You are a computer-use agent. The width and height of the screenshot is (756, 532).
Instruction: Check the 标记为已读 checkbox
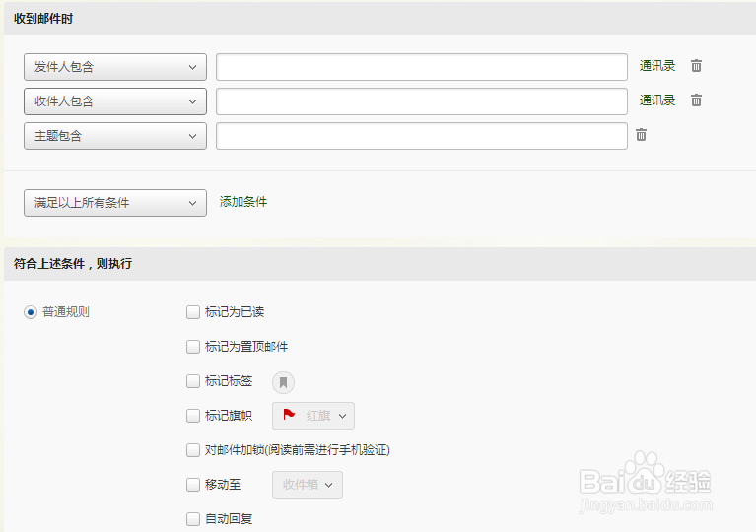pyautogui.click(x=193, y=312)
